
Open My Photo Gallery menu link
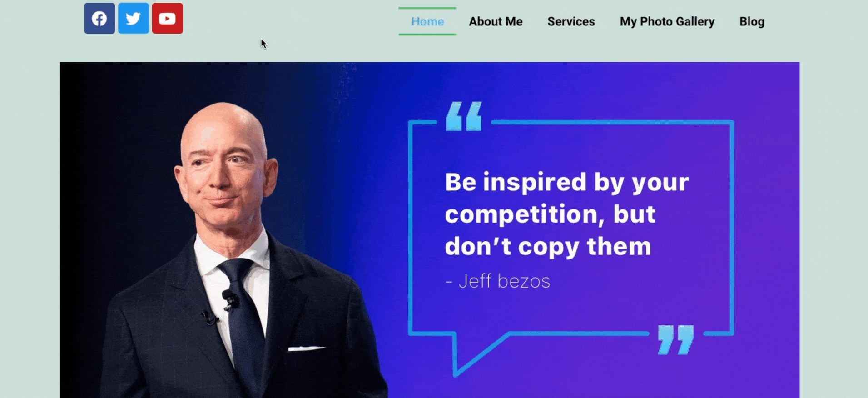667,21
